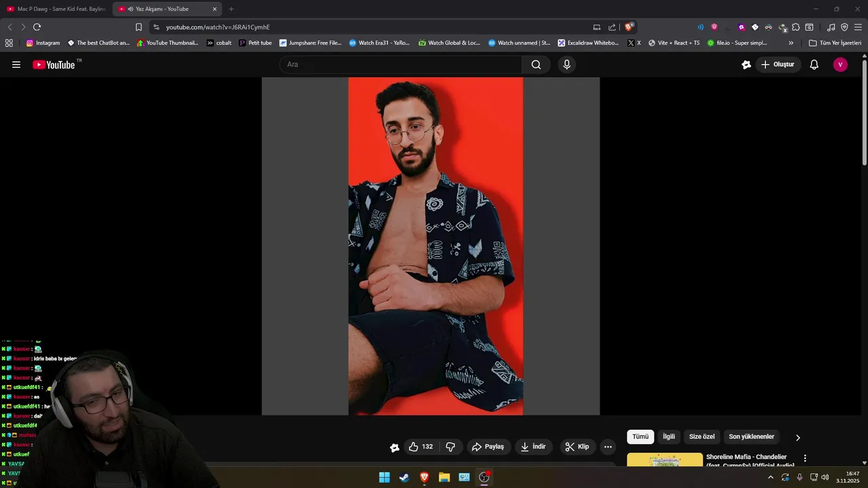
Task: Go forward in browser history
Action: (x=23, y=27)
